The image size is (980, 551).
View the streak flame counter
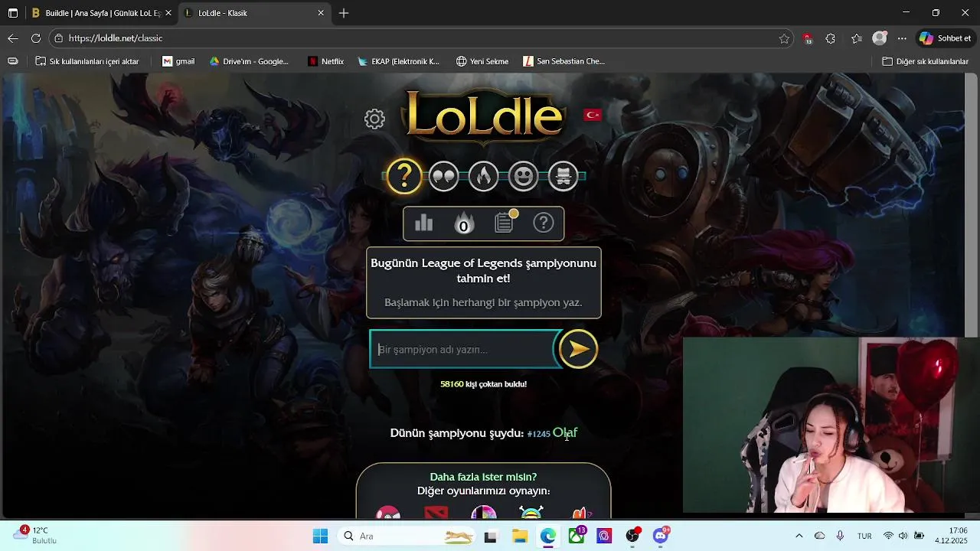[463, 223]
